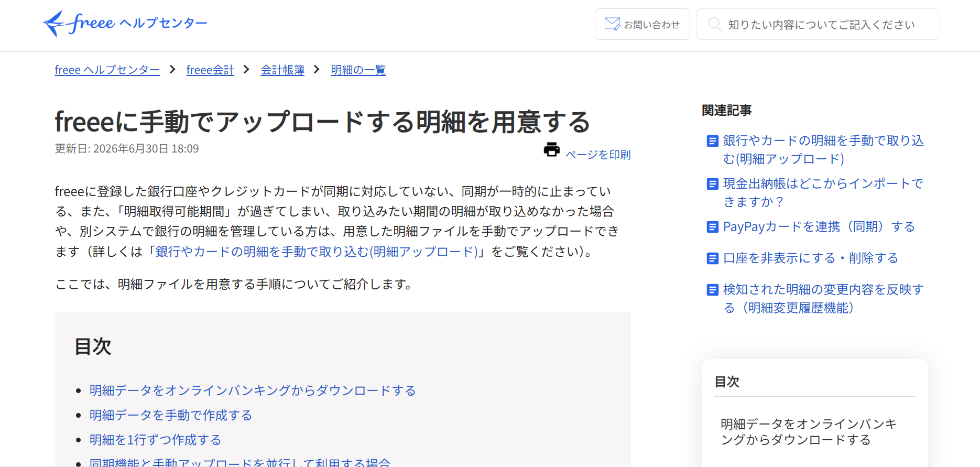
Task: Click the main 目次 heading
Action: click(93, 346)
